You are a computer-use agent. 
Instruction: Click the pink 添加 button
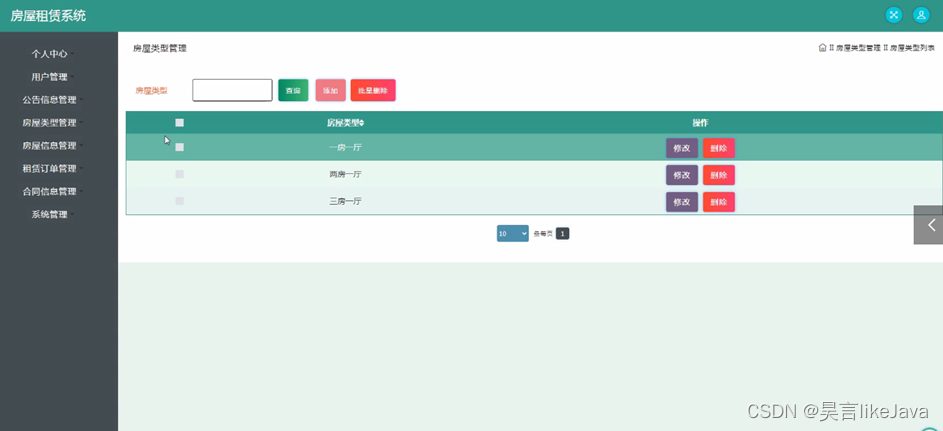coord(330,90)
